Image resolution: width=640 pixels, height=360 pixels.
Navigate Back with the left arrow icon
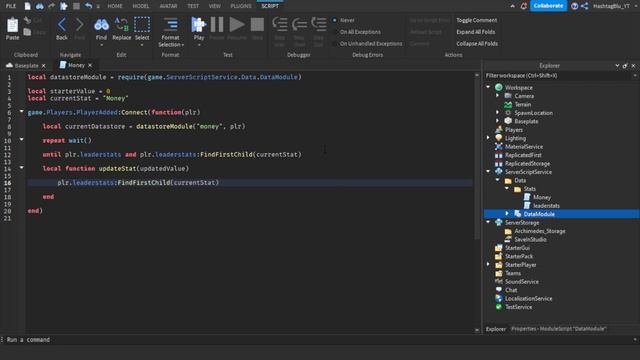click(62, 25)
